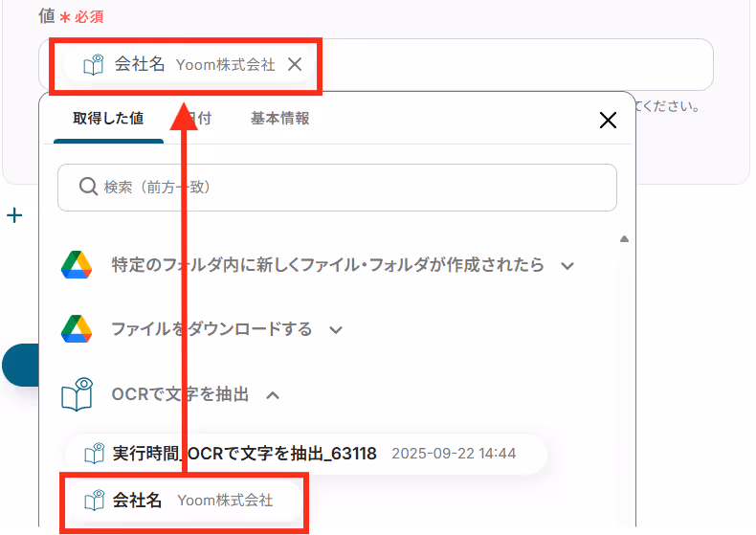Expand 特定のフォルダ内に新しくファイル・フォルダが作成されたら
Image resolution: width=756 pixels, height=535 pixels.
click(327, 264)
